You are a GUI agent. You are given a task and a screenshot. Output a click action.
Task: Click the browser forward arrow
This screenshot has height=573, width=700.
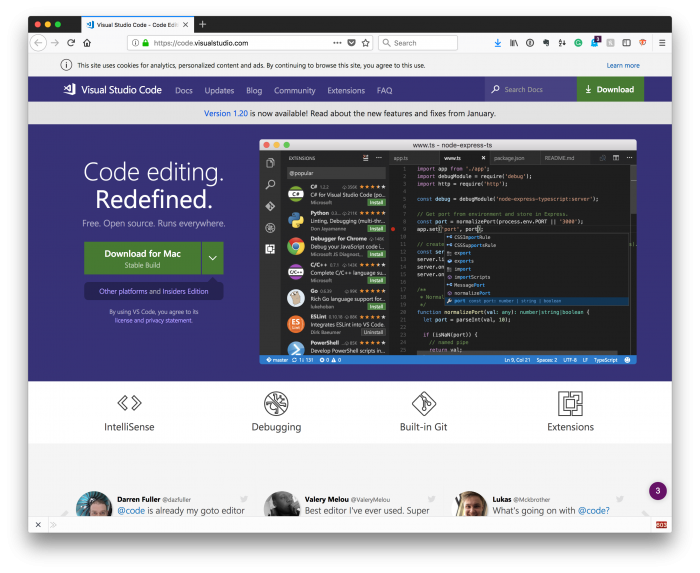tap(55, 43)
